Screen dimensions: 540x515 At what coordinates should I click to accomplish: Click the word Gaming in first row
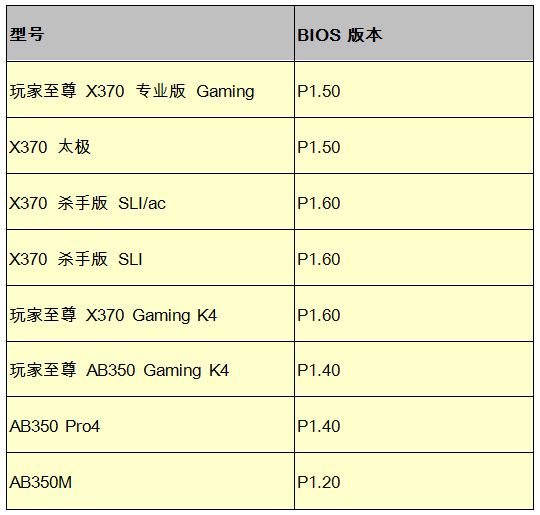(x=225, y=92)
